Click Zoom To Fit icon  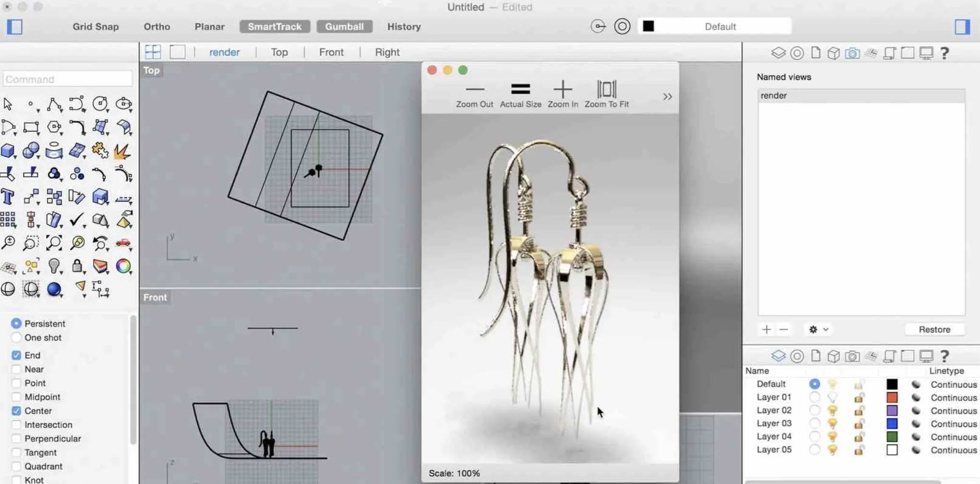[x=606, y=90]
